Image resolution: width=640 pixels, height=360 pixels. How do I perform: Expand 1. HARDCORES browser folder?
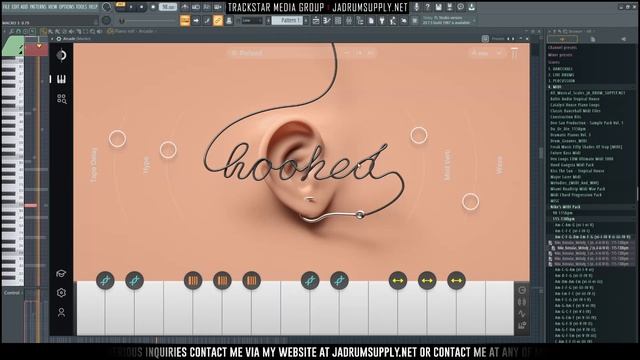tap(561, 69)
